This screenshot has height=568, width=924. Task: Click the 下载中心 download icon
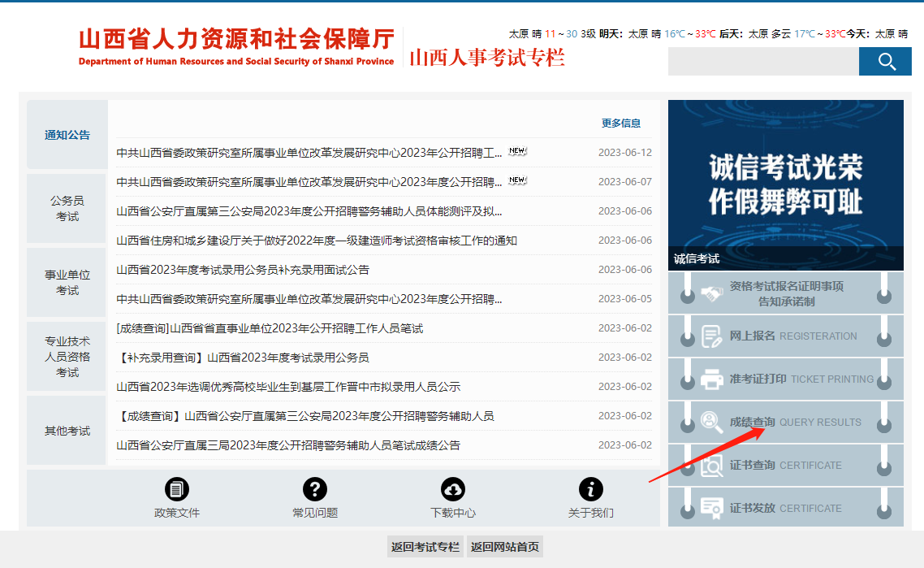pos(452,488)
